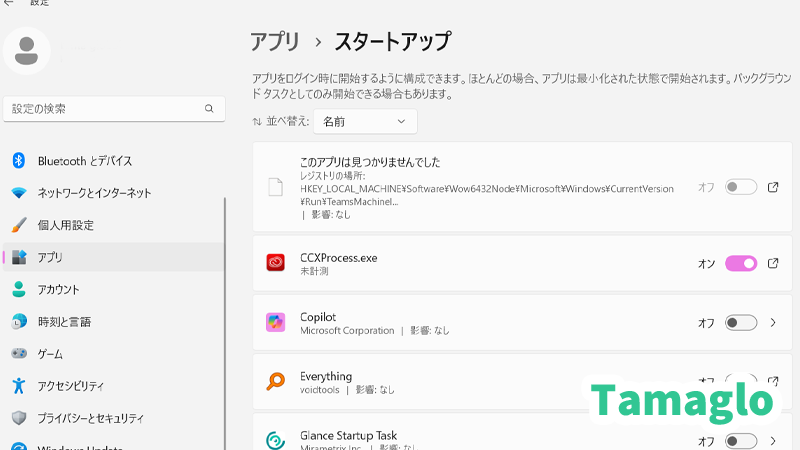This screenshot has height=450, width=800.
Task: Open 個人用設定 section
Action: [x=66, y=226]
